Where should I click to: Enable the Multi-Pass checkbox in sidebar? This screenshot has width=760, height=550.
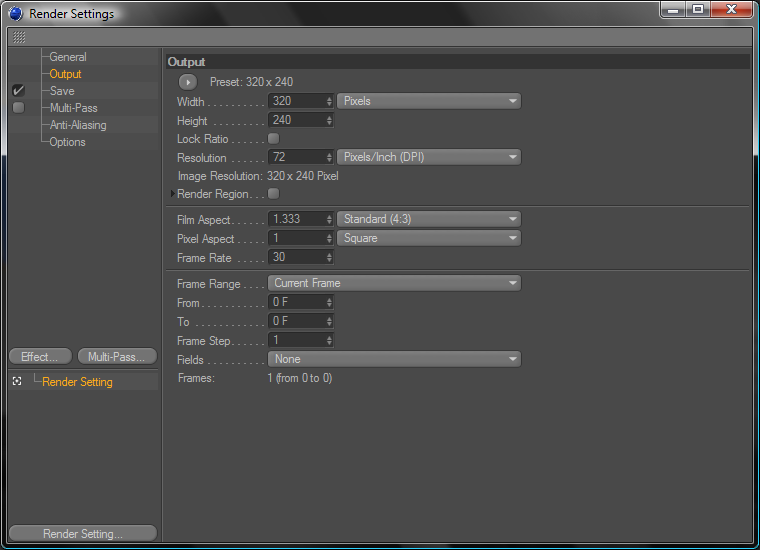tap(18, 108)
